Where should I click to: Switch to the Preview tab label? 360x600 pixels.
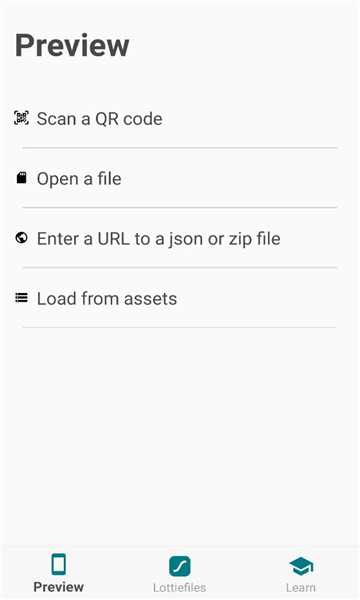pyautogui.click(x=59, y=587)
